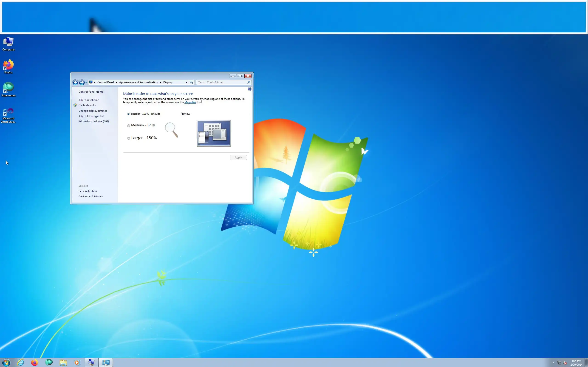
Task: Open Set custom text size (DPI)
Action: (93, 121)
